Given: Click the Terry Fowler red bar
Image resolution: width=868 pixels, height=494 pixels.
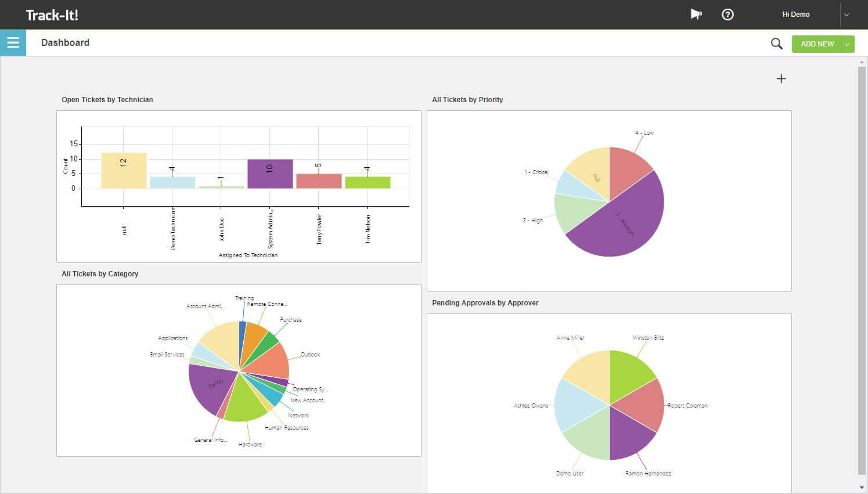Looking at the screenshot, I should 319,181.
